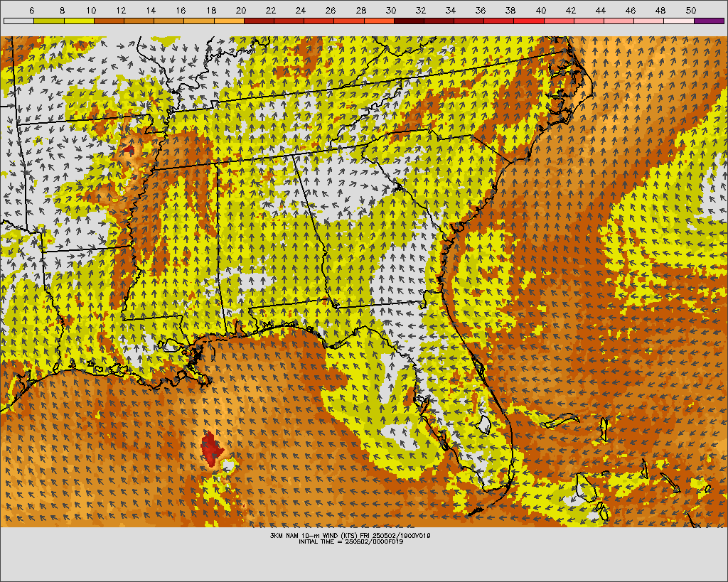Viewport: 728px width, 582px height.
Task: Click the light orange 18–20 knot swatch
Action: pyautogui.click(x=229, y=21)
